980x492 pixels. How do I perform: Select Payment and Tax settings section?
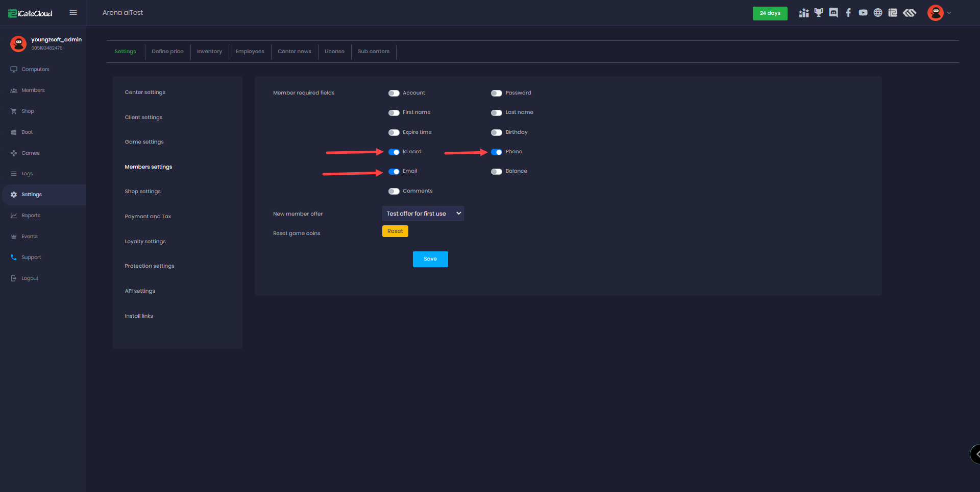pos(148,217)
